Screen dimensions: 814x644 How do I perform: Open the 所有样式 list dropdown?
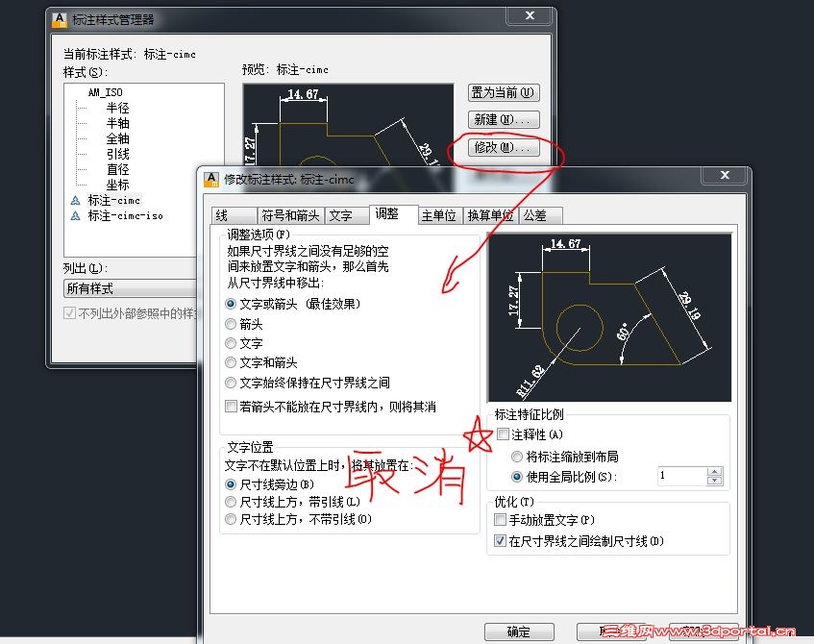click(x=131, y=288)
